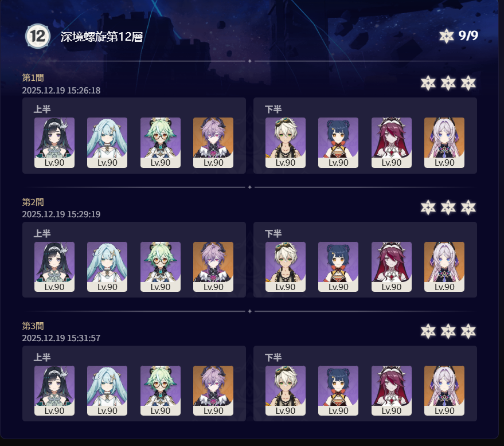Click the floor 12 badge icon
This screenshot has width=504, height=446.
pyautogui.click(x=38, y=36)
